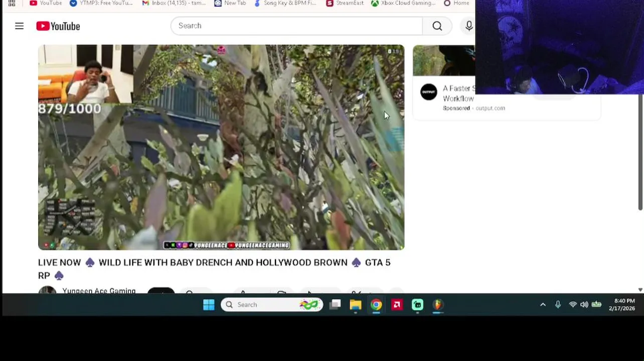
Task: Click the sponsored ad thumbnail image
Action: tap(443, 60)
